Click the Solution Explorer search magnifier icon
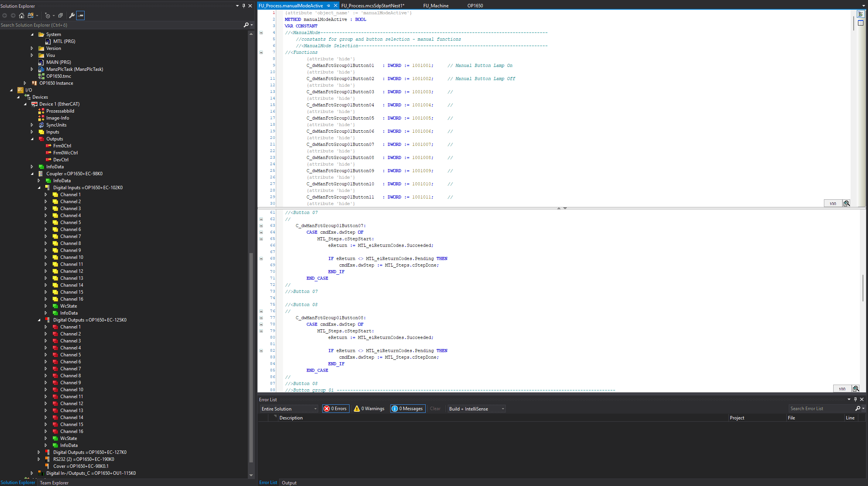The image size is (868, 486). pos(246,25)
